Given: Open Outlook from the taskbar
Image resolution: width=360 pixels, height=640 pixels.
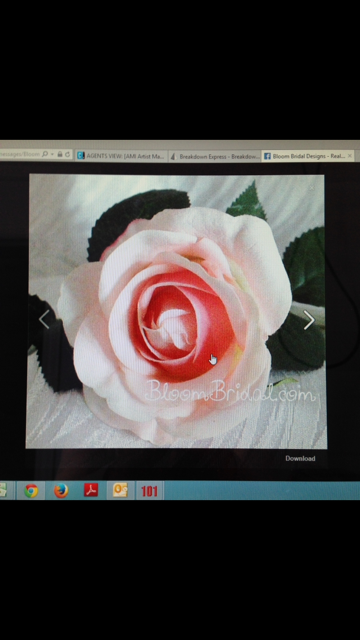Looking at the screenshot, I should click(120, 490).
